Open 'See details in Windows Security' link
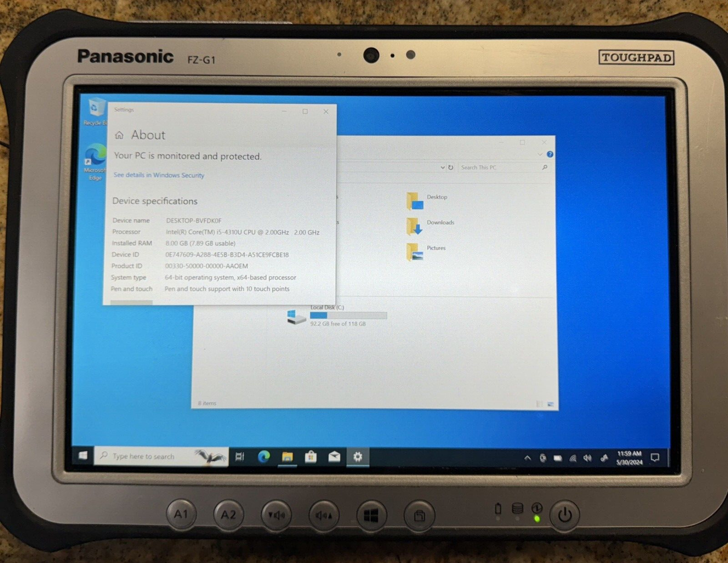Screen dimensions: 728x563 [x=159, y=175]
